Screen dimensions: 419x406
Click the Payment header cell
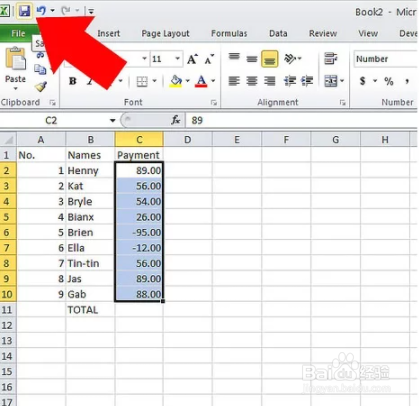(x=139, y=155)
